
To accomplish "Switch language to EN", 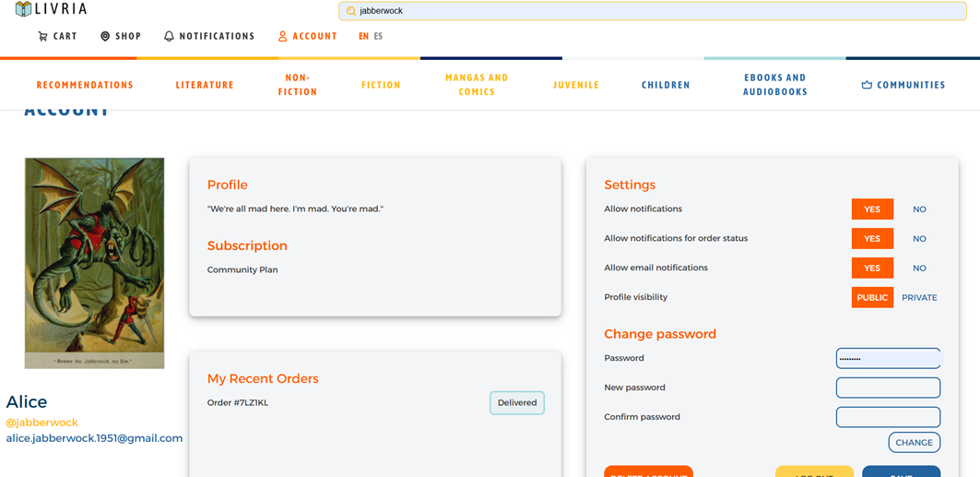I will pyautogui.click(x=364, y=36).
